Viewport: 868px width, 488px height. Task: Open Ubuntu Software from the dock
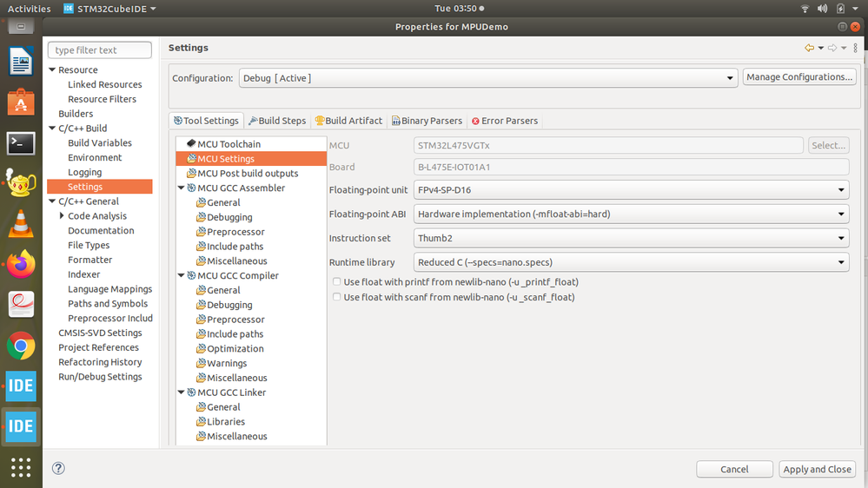pyautogui.click(x=21, y=102)
